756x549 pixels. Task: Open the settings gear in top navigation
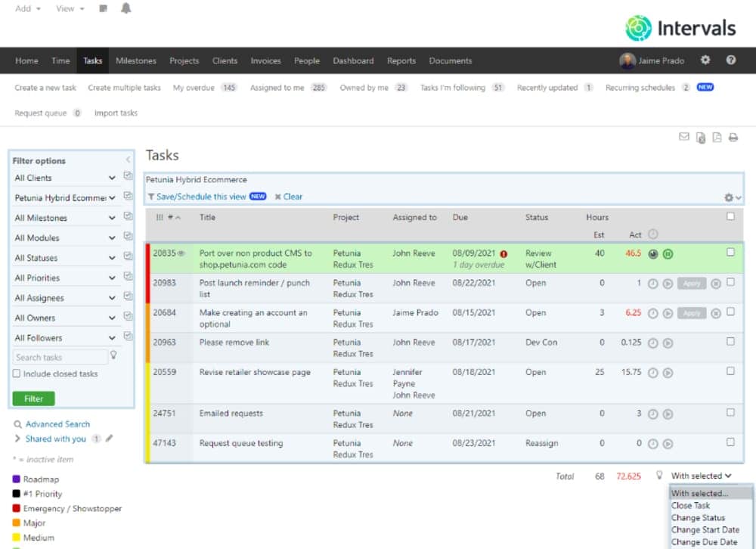pos(705,60)
